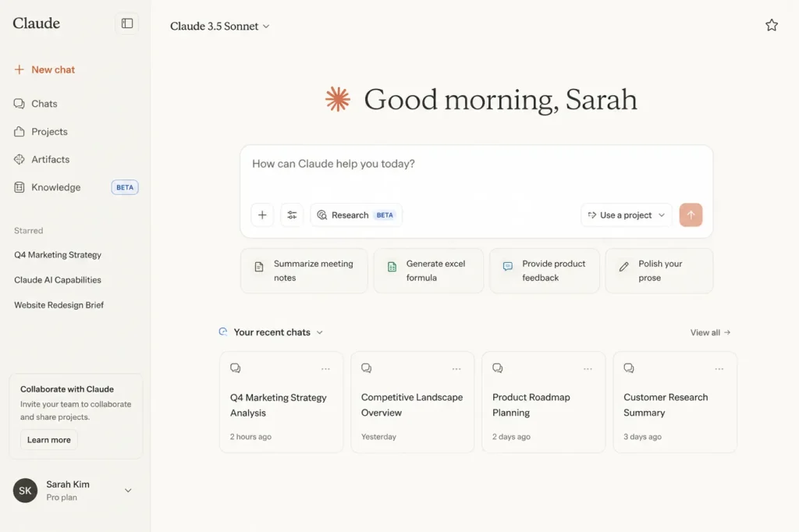Open the Use a project dropdown
This screenshot has height=532, width=799.
[x=627, y=215]
